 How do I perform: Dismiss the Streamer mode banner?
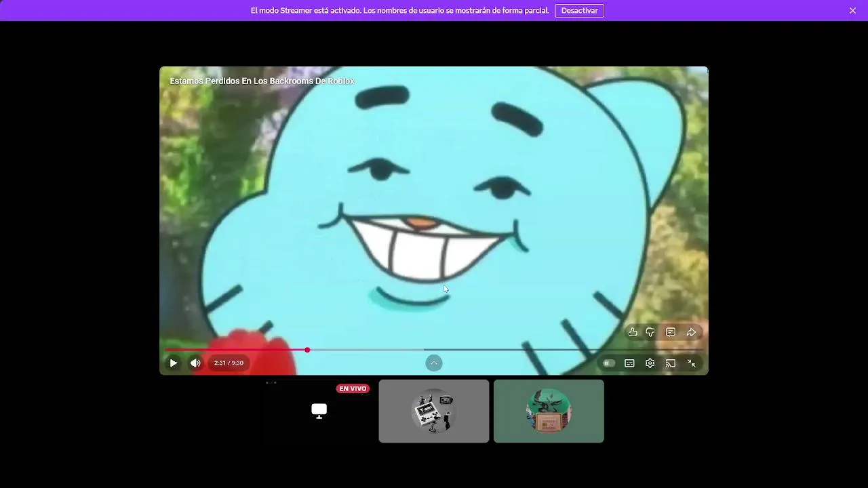(852, 11)
